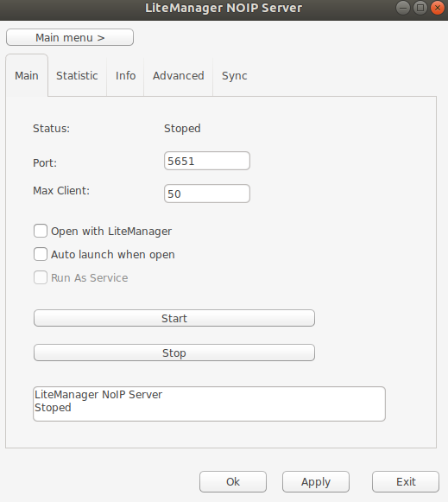Click the LiteManager NoIP Server log line
448x502 pixels.
point(98,394)
